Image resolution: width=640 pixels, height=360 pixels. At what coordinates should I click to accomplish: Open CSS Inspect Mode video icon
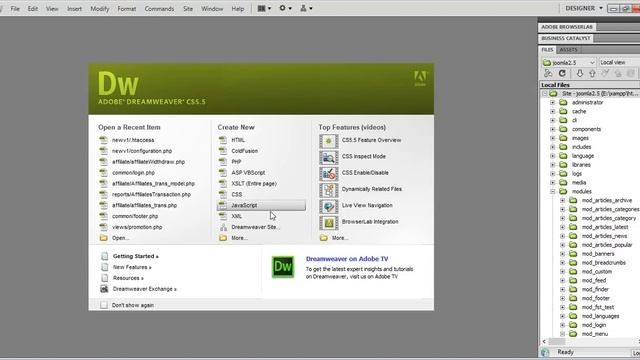(x=329, y=158)
